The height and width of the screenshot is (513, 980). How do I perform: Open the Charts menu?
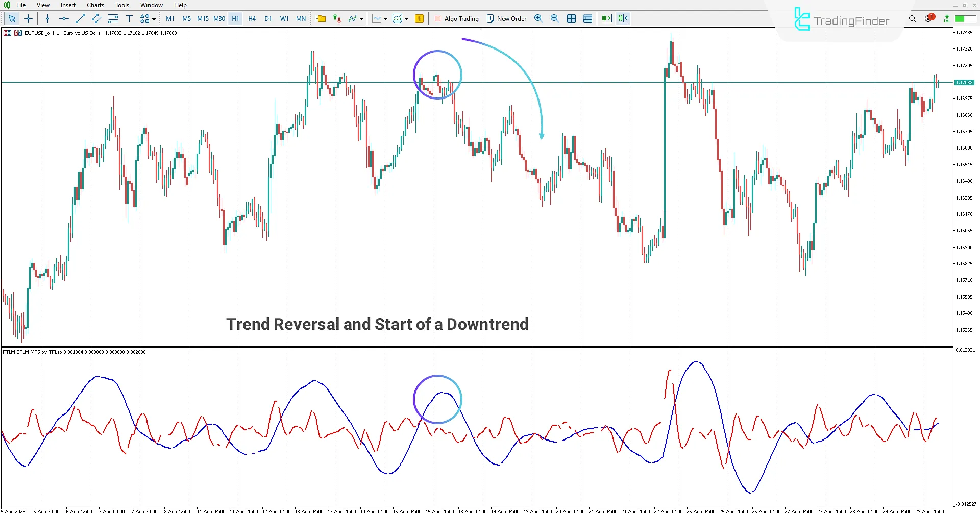click(95, 5)
